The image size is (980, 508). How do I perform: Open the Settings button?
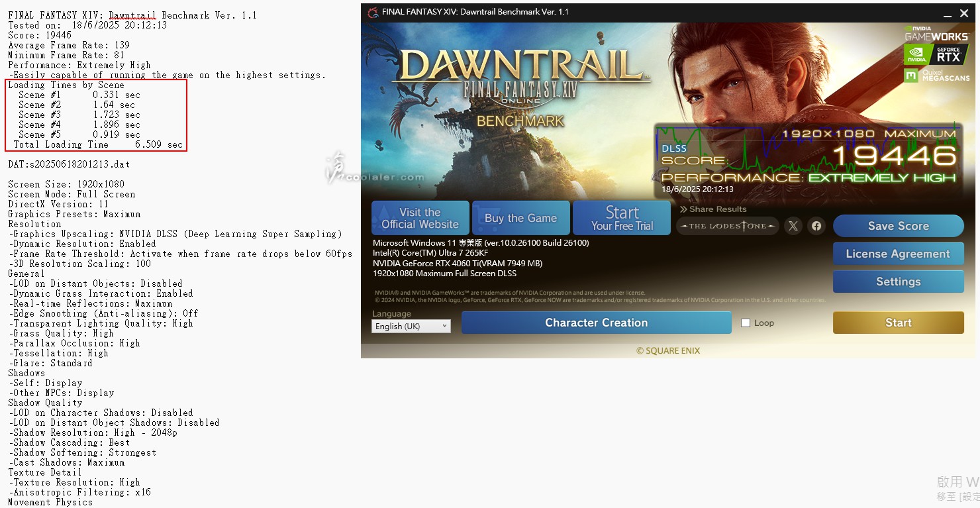click(898, 281)
